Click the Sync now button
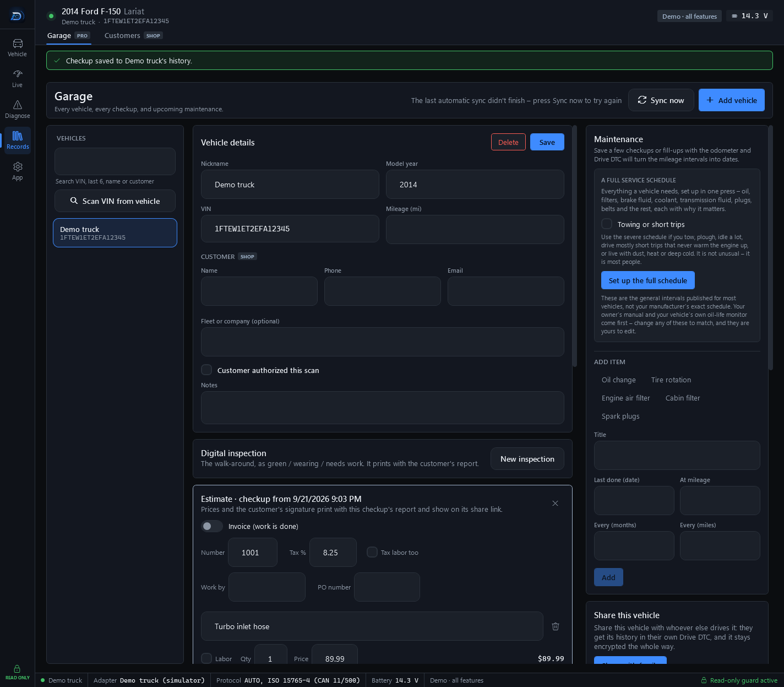Screen dimensions: 784x687 tap(661, 100)
